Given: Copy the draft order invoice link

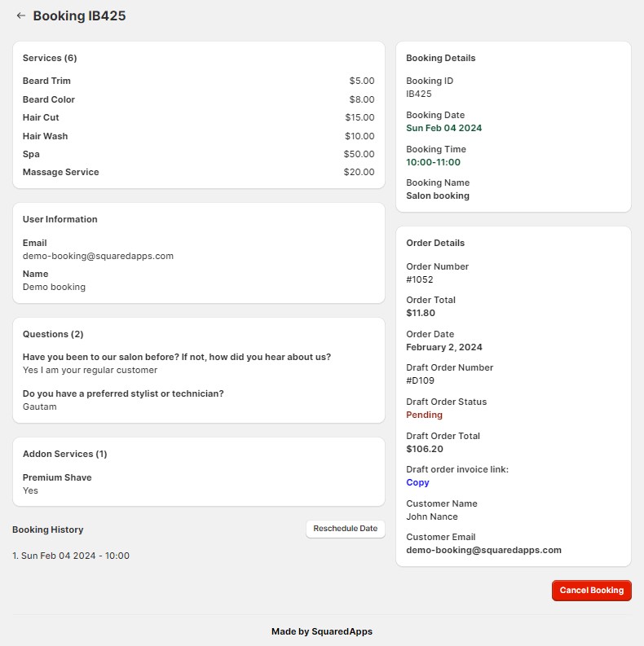Looking at the screenshot, I should (417, 482).
